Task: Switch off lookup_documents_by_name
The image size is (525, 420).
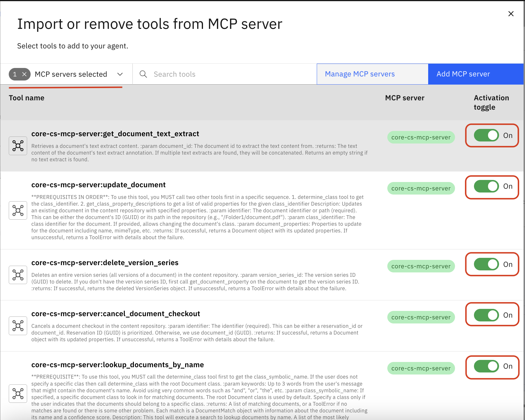Action: coord(486,367)
